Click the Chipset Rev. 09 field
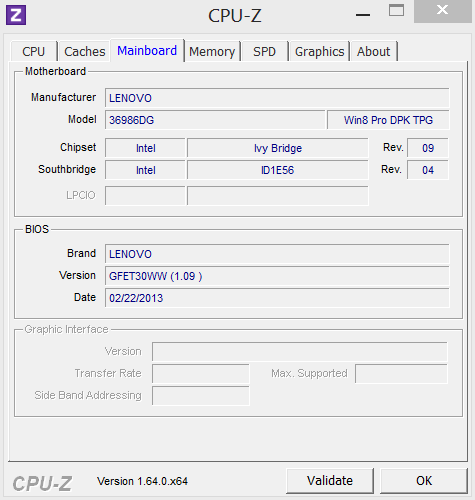Screen dimensions: 475x500 point(428,148)
